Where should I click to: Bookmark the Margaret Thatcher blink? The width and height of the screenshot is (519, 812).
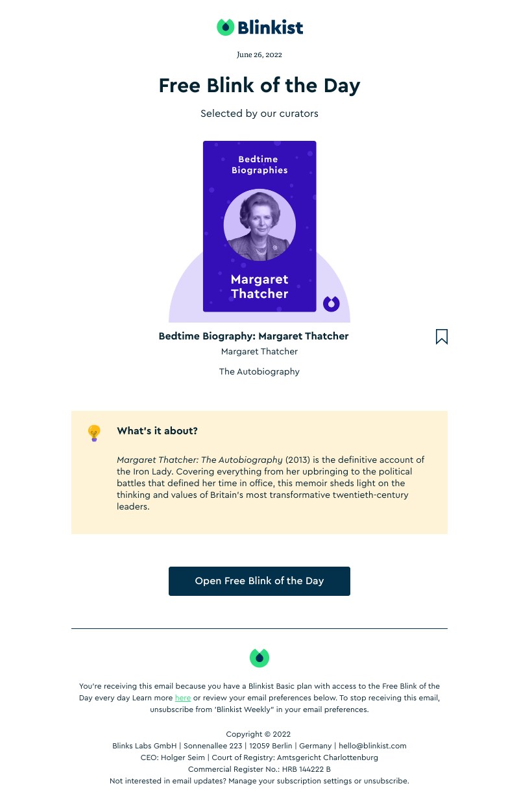(442, 336)
